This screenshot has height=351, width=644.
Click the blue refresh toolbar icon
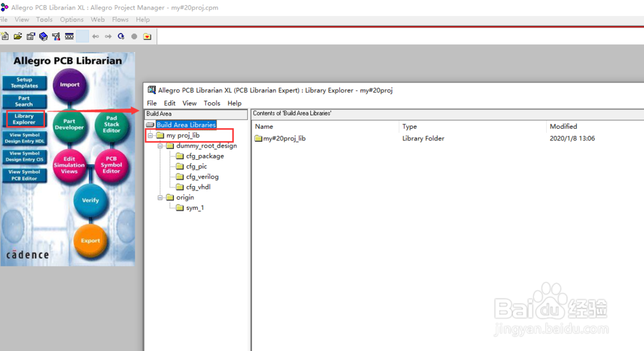(x=121, y=36)
